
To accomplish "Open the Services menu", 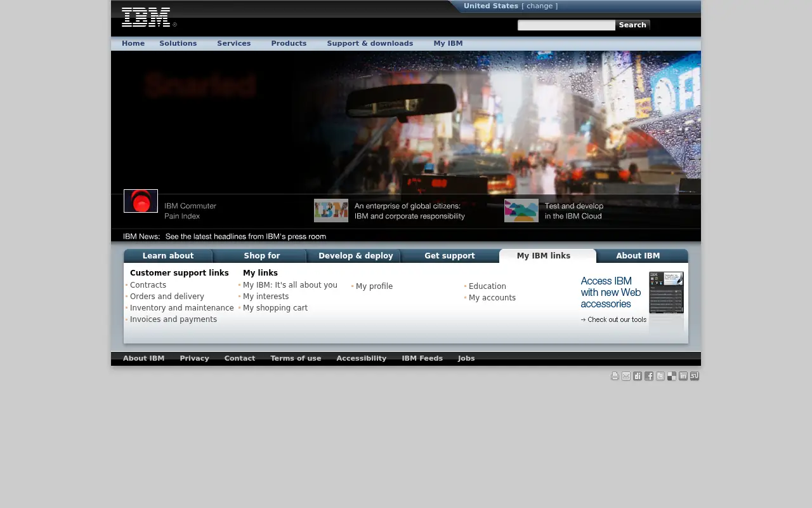I will [234, 43].
